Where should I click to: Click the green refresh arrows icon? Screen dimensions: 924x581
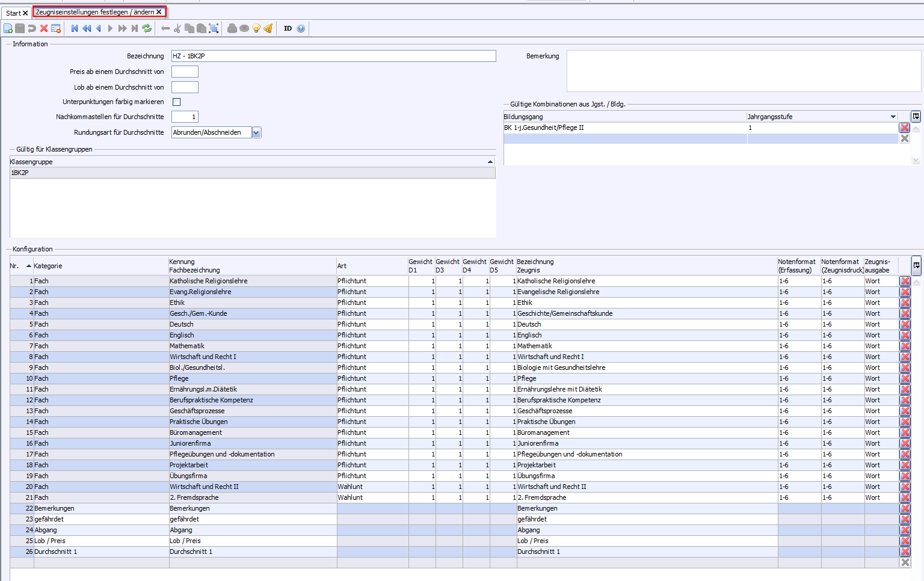(147, 28)
